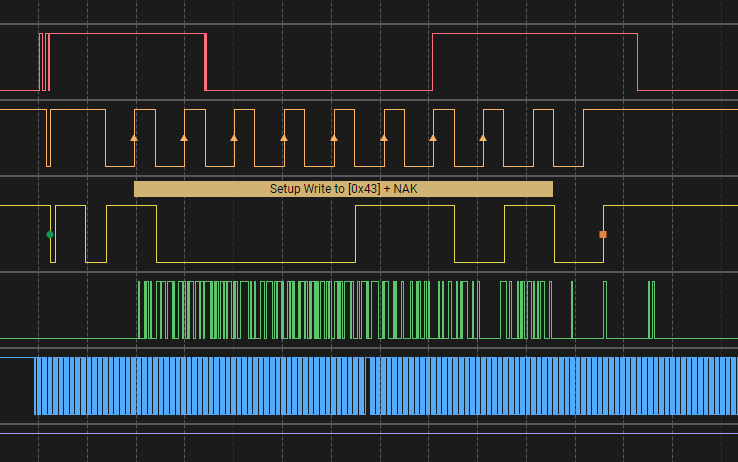The height and width of the screenshot is (462, 738).
Task: Pick the sixth orange arrow on the clock waveform
Action: (x=384, y=137)
